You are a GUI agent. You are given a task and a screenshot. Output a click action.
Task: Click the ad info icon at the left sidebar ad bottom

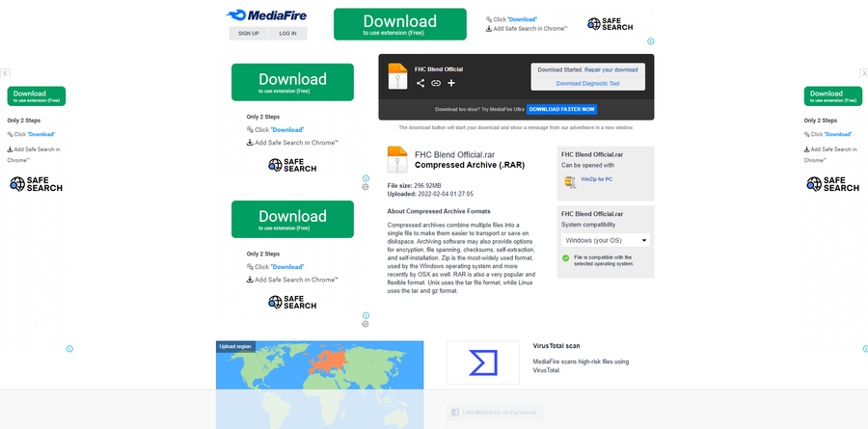(69, 349)
